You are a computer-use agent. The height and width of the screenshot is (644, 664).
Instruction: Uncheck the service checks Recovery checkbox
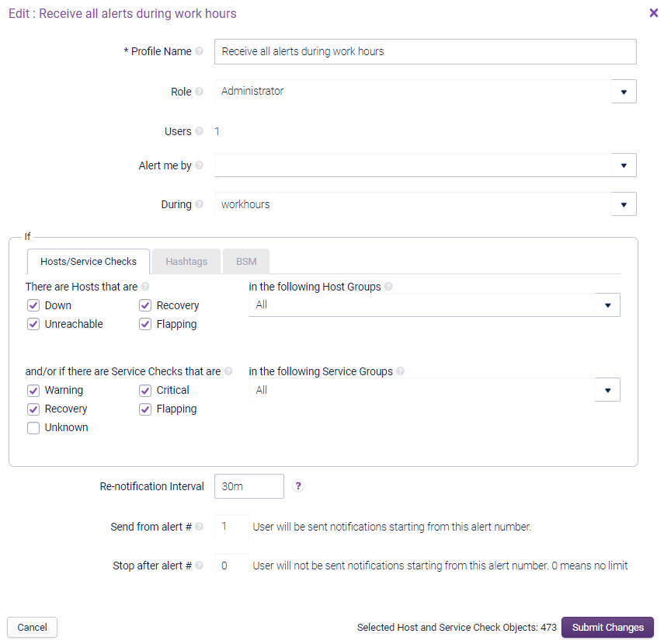click(33, 409)
